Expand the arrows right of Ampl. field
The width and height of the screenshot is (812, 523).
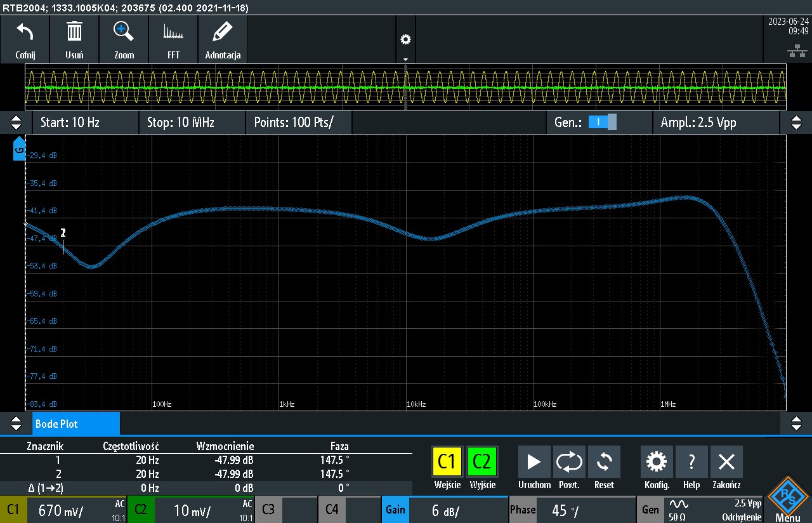796,122
